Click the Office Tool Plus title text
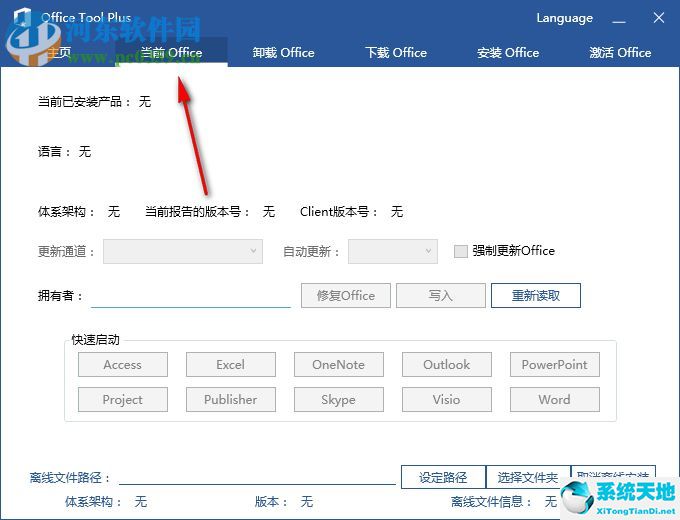 [86, 18]
